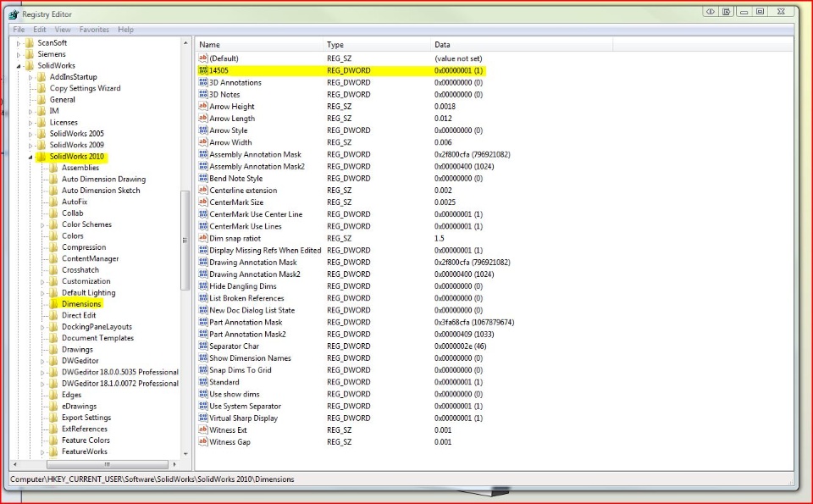This screenshot has width=813, height=504.
Task: Select the Snap Dims To Grid value
Action: (240, 369)
